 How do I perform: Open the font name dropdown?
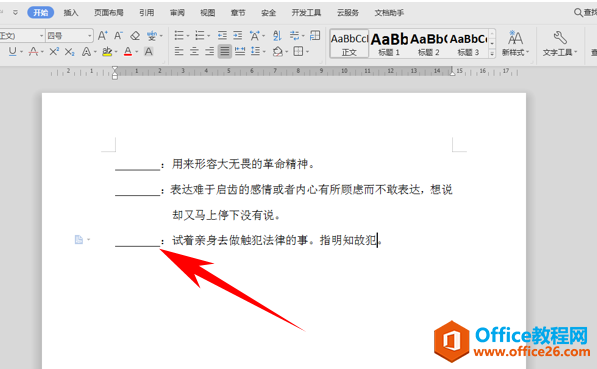[42, 36]
